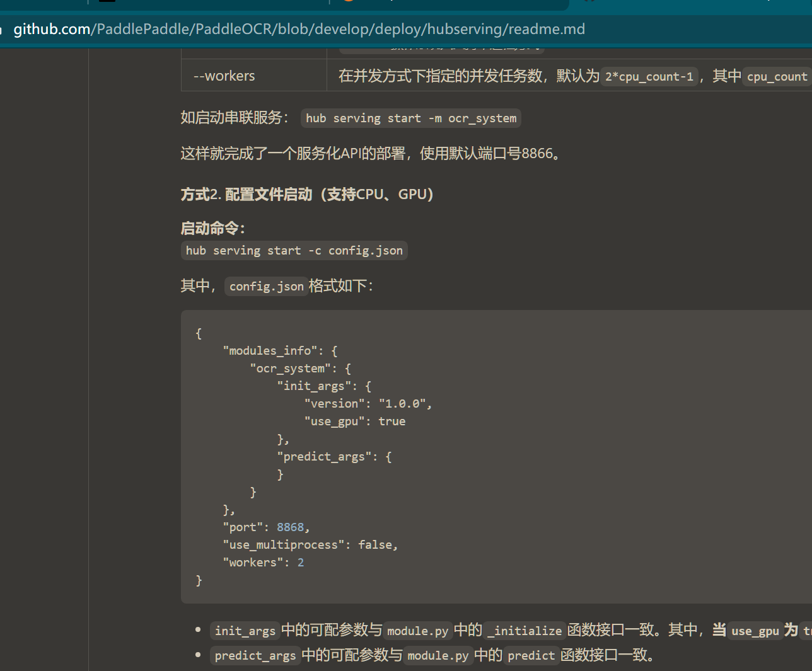Click the "_initialize" inline code
The width and height of the screenshot is (812, 671).
(x=524, y=631)
